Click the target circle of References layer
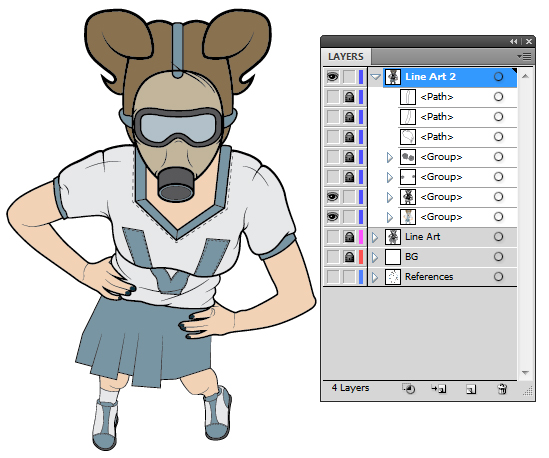The height and width of the screenshot is (458, 549). coord(498,277)
